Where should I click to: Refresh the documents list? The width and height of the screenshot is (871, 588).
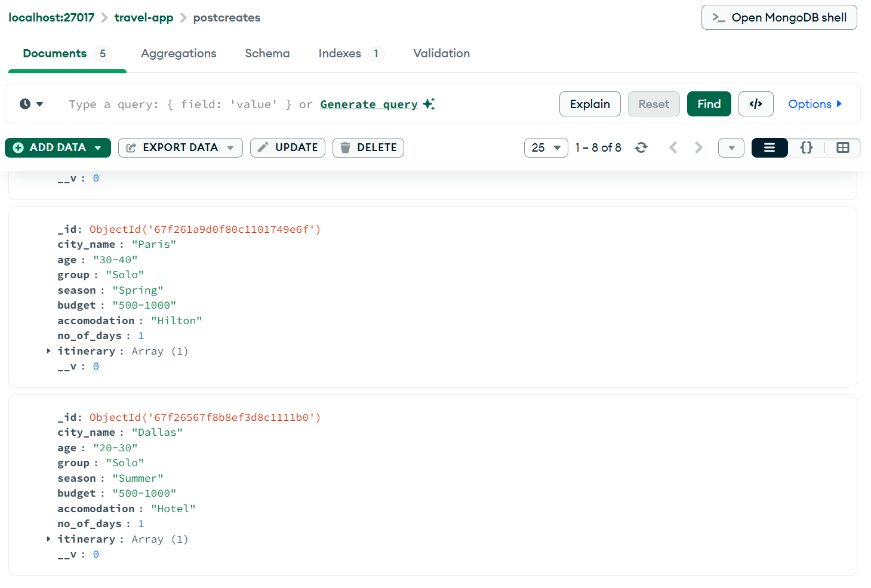(641, 147)
